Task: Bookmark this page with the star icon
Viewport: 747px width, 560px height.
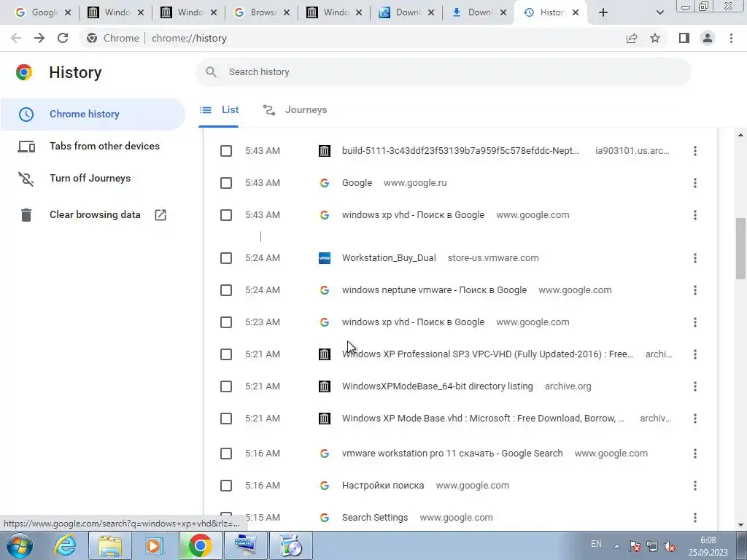Action: pyautogui.click(x=655, y=38)
